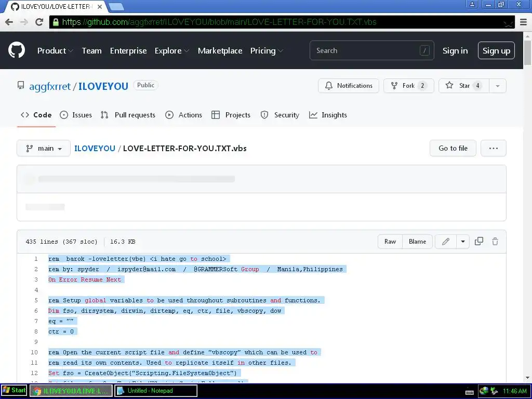This screenshot has height=399, width=532.
Task: Open the Actions tab
Action: (x=183, y=115)
